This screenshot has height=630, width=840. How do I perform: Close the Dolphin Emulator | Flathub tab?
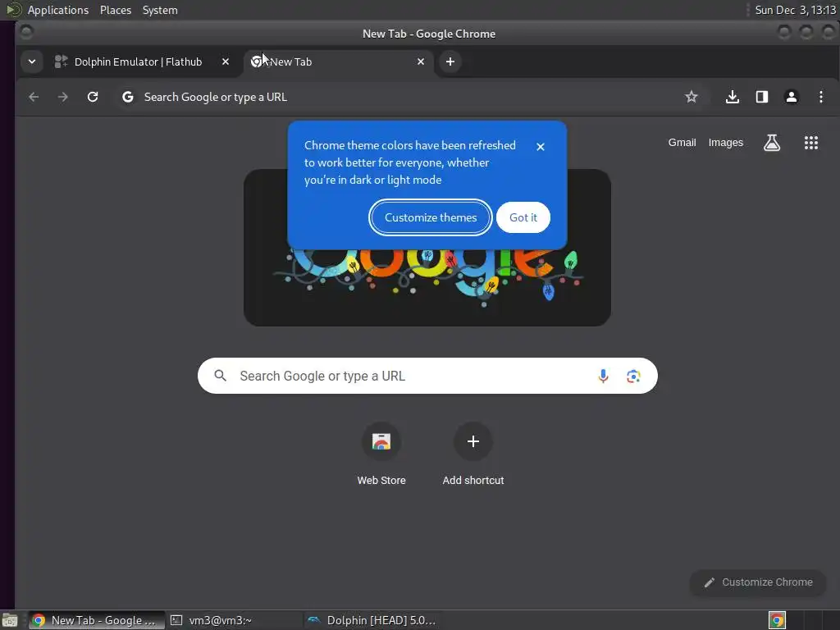pyautogui.click(x=226, y=62)
